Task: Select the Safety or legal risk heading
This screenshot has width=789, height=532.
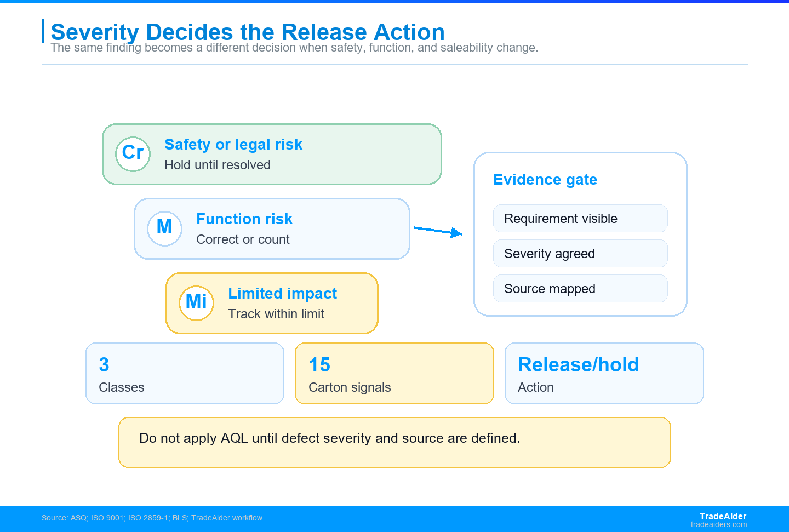Action: 233,145
